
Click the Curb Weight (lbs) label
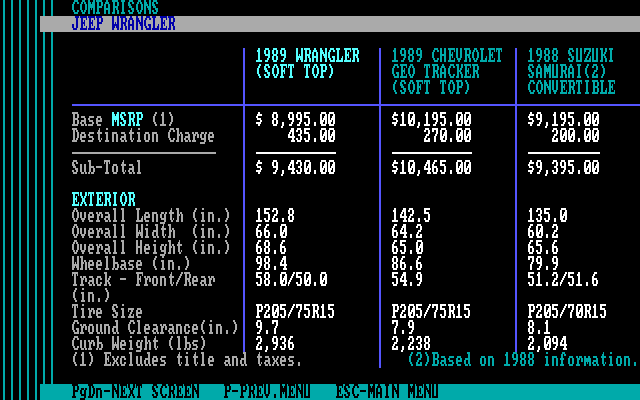point(139,344)
